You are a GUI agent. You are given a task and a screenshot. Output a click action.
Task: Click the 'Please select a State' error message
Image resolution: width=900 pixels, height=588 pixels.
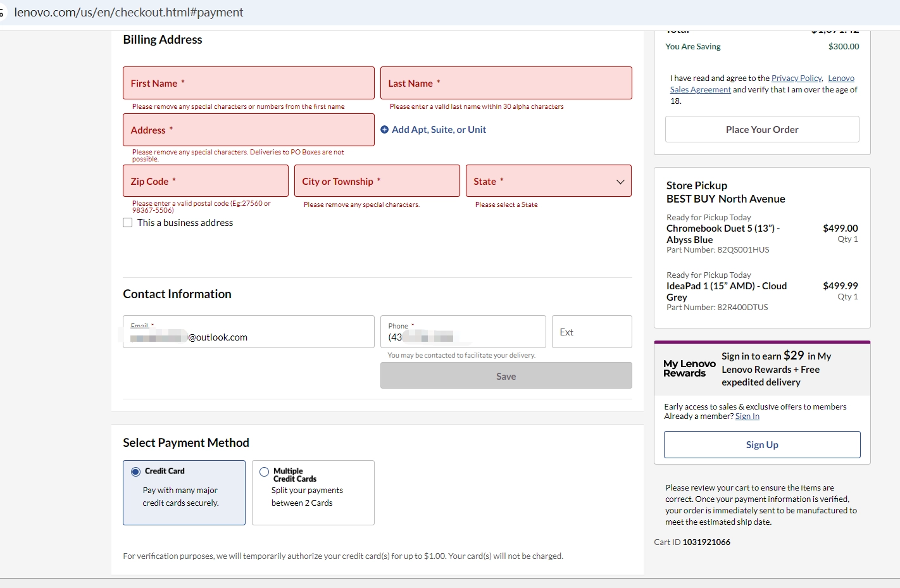click(x=506, y=205)
